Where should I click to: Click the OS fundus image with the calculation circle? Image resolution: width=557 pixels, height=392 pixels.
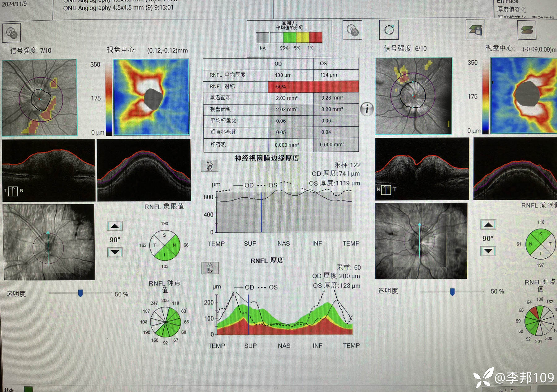(x=413, y=96)
